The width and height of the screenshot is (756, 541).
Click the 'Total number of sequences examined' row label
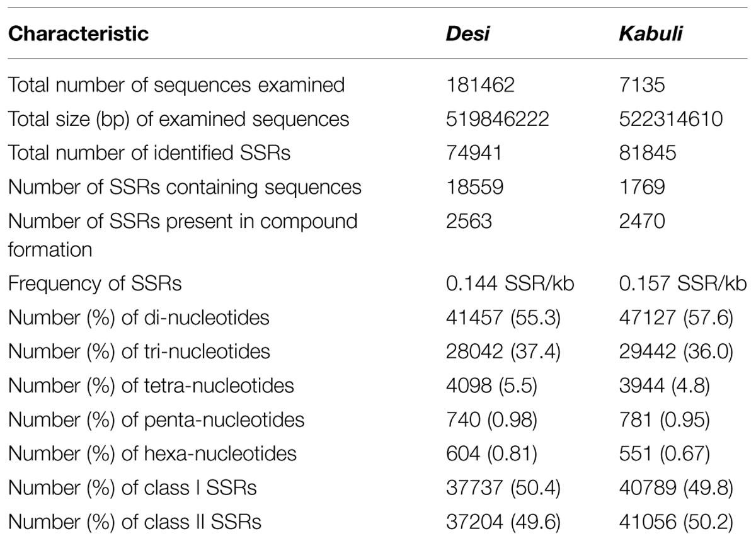[x=176, y=84]
